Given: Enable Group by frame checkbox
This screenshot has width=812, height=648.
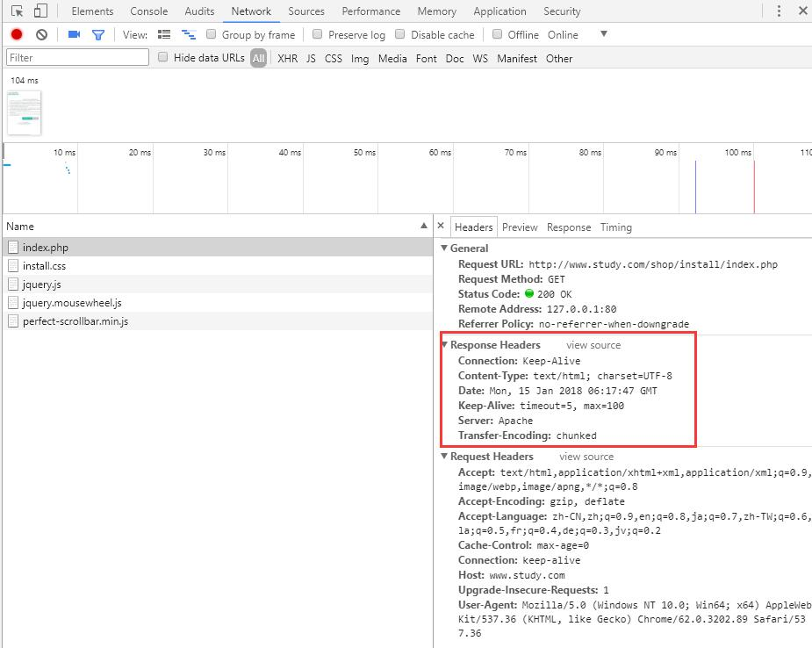Looking at the screenshot, I should point(212,34).
